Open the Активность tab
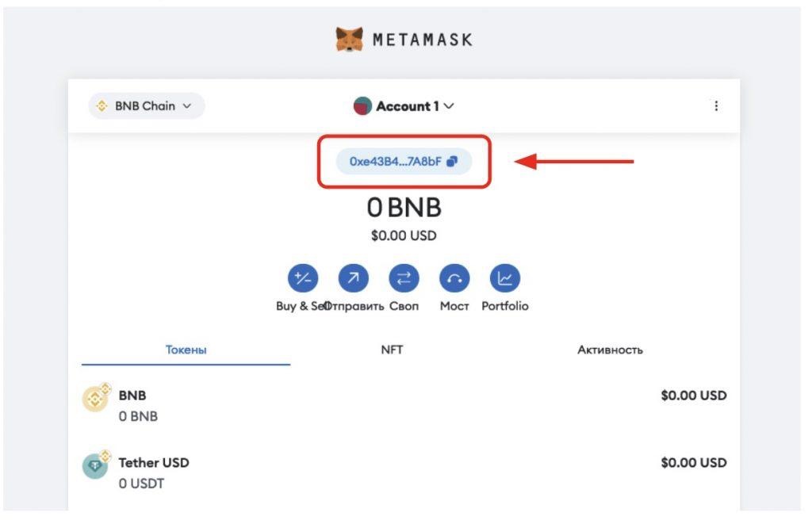Viewport: 812px width, 520px height. (x=610, y=350)
